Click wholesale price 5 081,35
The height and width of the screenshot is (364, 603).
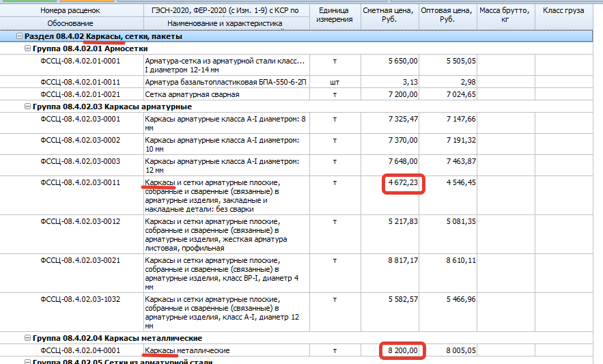(x=461, y=221)
